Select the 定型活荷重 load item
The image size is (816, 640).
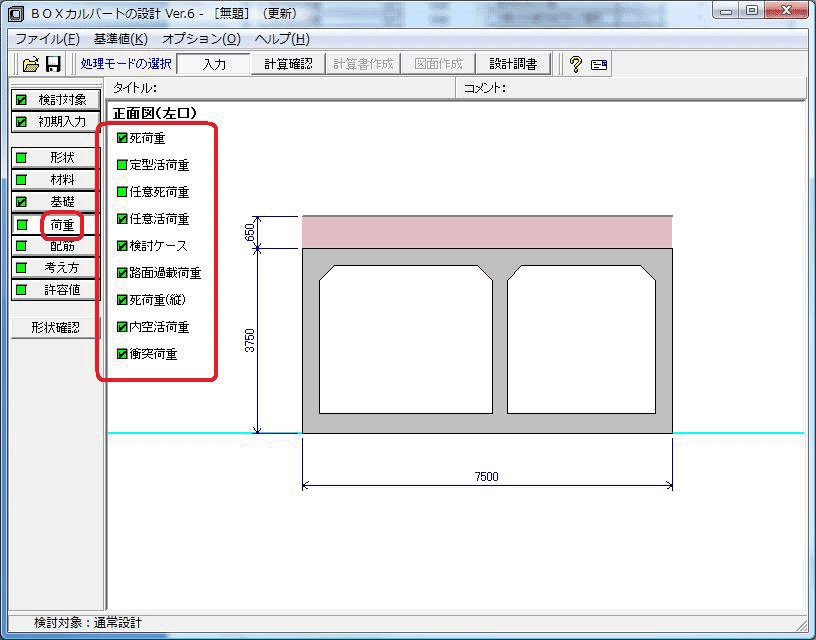point(153,165)
